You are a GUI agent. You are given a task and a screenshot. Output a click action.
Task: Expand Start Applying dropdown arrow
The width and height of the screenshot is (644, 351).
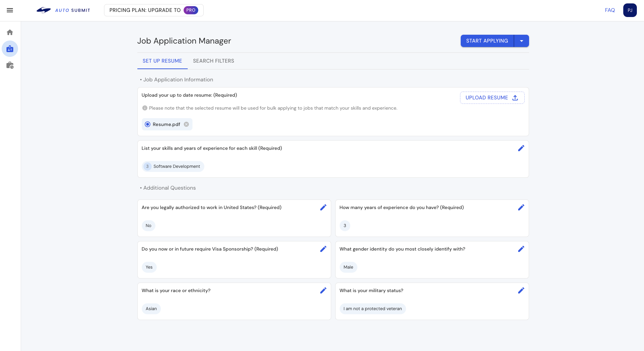(521, 41)
